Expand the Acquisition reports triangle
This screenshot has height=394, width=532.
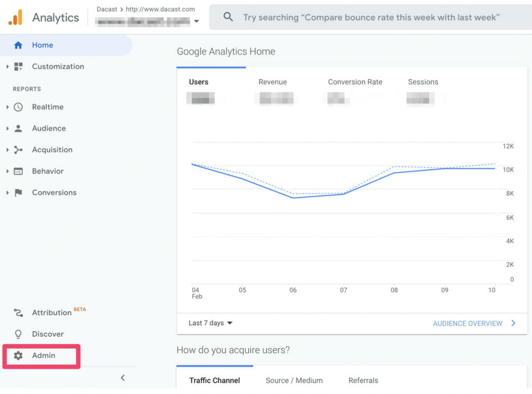pyautogui.click(x=7, y=150)
